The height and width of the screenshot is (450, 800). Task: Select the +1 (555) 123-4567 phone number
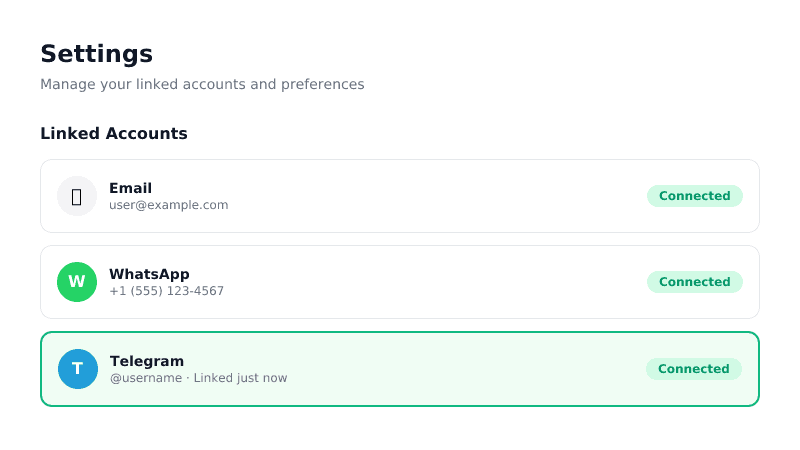pyautogui.click(x=166, y=291)
